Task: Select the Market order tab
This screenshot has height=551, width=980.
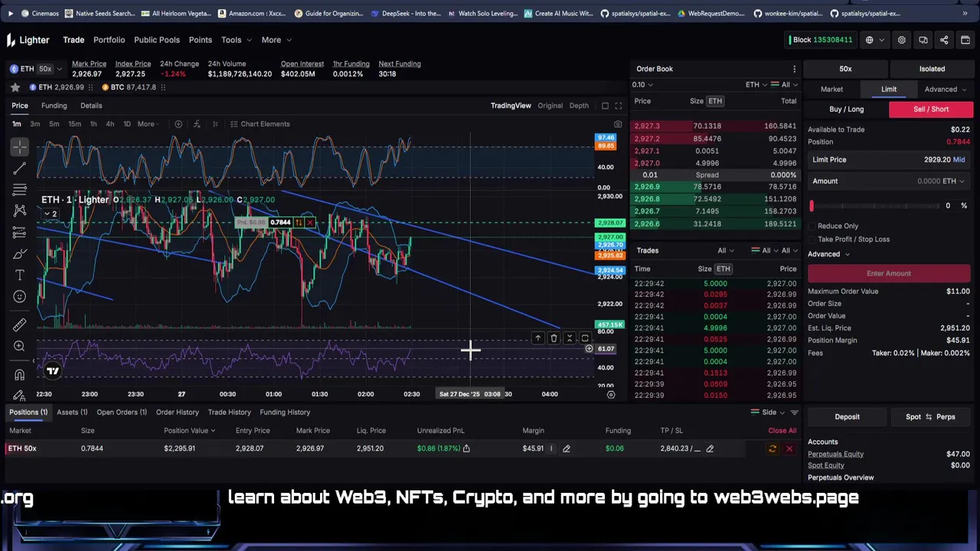Action: point(831,90)
